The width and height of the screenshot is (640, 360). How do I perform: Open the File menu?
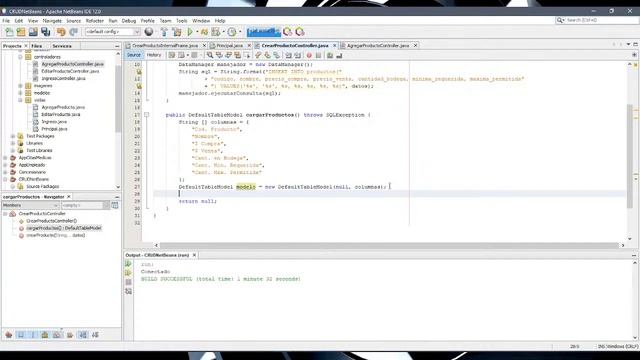tap(6, 20)
